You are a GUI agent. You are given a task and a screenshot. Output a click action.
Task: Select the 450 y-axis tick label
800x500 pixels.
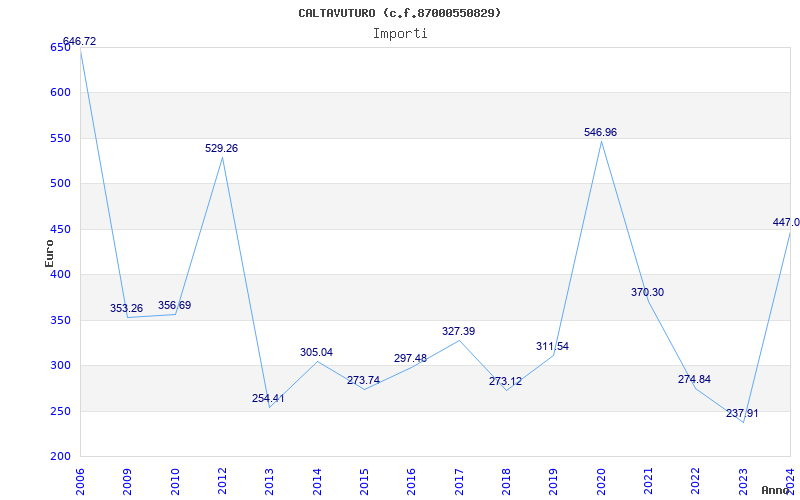click(60, 230)
